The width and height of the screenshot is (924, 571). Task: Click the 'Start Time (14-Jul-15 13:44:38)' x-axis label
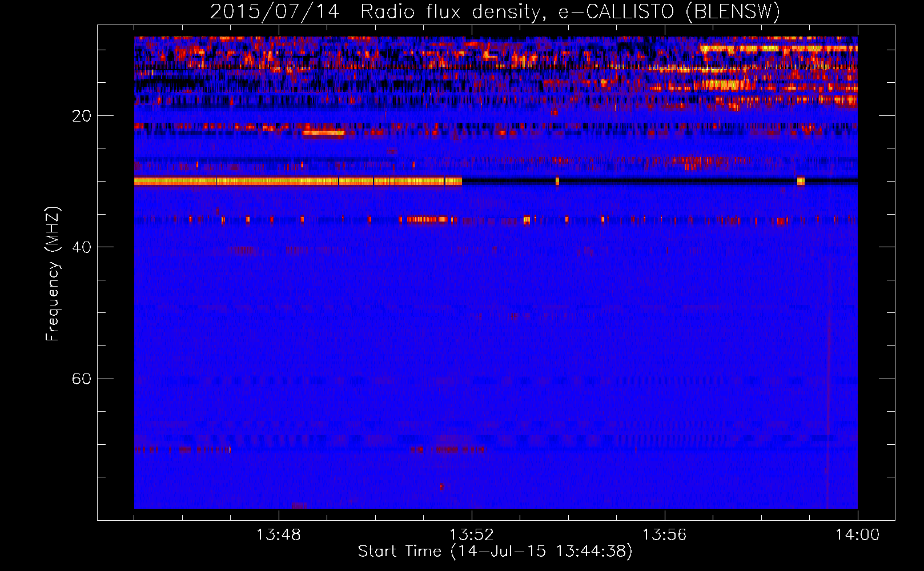[x=495, y=552]
